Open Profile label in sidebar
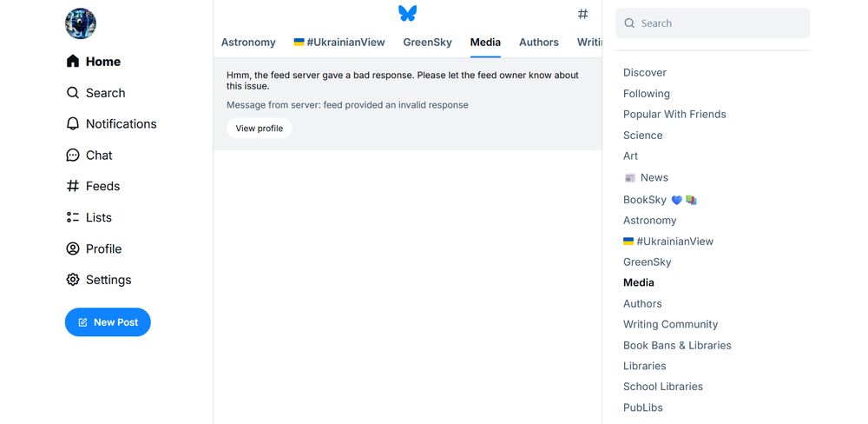The width and height of the screenshot is (868, 424). coord(103,248)
